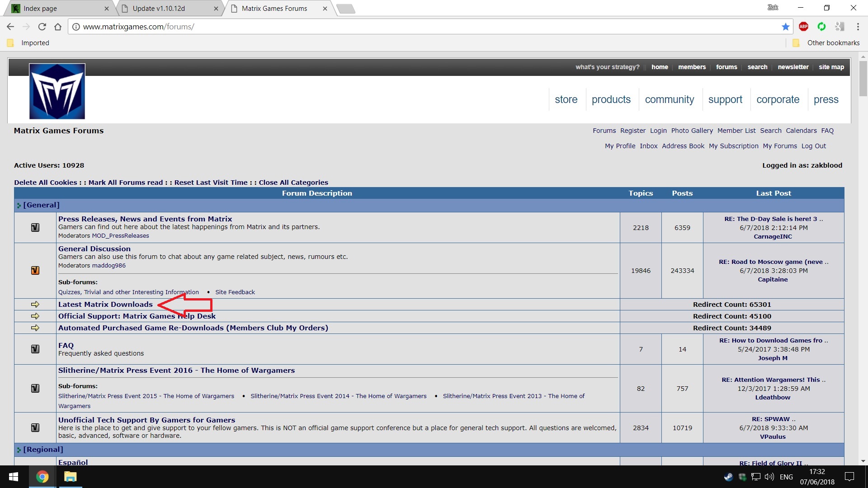
Task: Click the Log Out link
Action: [x=813, y=146]
